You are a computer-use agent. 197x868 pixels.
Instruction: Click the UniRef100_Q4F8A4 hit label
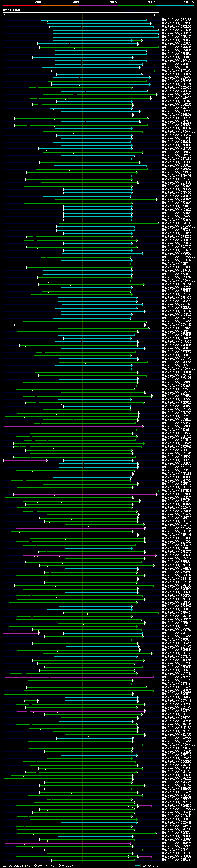(x=177, y=860)
